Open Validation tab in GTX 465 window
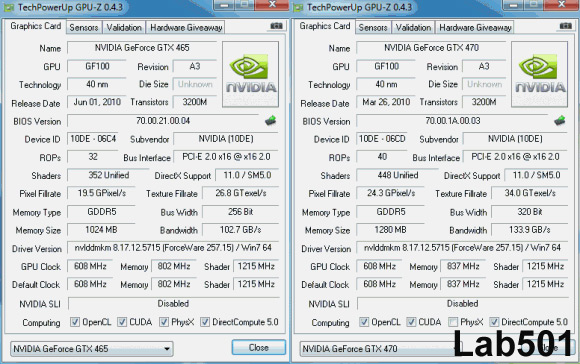This screenshot has width=580, height=364. point(124,27)
